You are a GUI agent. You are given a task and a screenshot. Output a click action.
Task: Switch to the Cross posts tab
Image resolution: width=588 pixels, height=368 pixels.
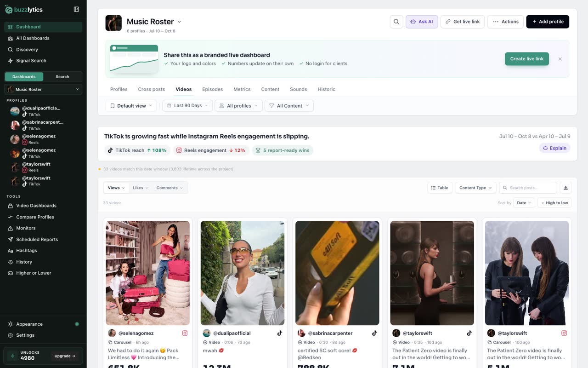[x=152, y=89]
